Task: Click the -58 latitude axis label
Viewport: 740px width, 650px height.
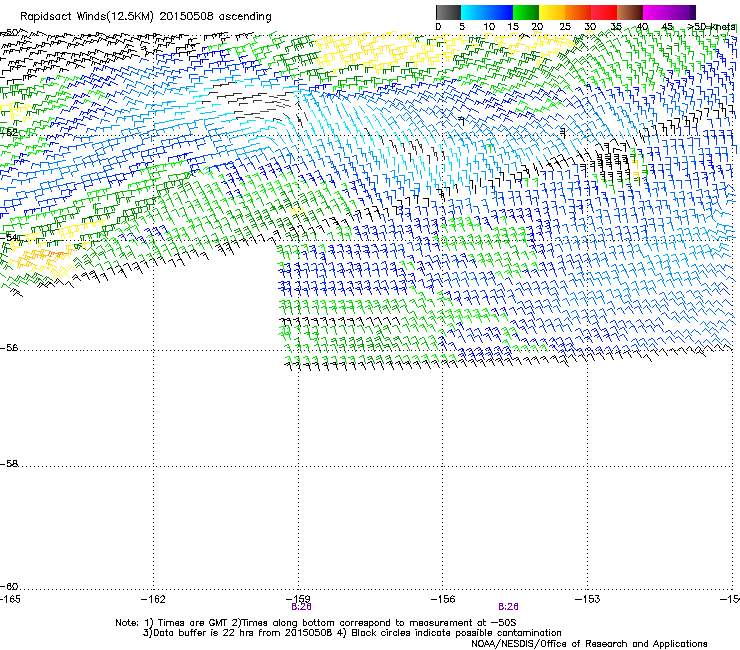Action: tap(9, 464)
